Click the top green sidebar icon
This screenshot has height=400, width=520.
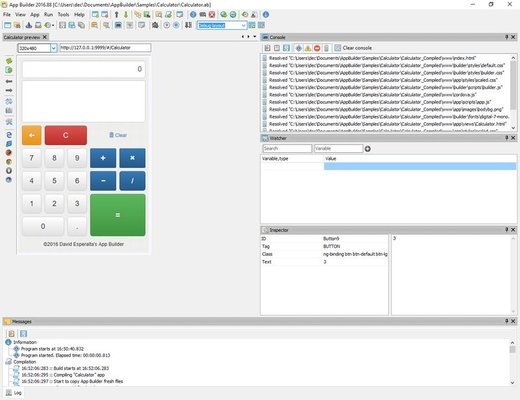point(9,61)
